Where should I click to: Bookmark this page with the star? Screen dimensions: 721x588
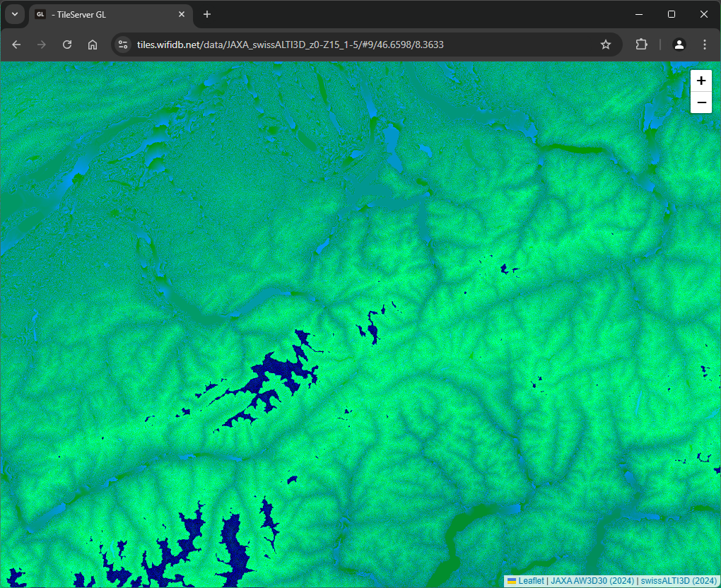pos(606,45)
